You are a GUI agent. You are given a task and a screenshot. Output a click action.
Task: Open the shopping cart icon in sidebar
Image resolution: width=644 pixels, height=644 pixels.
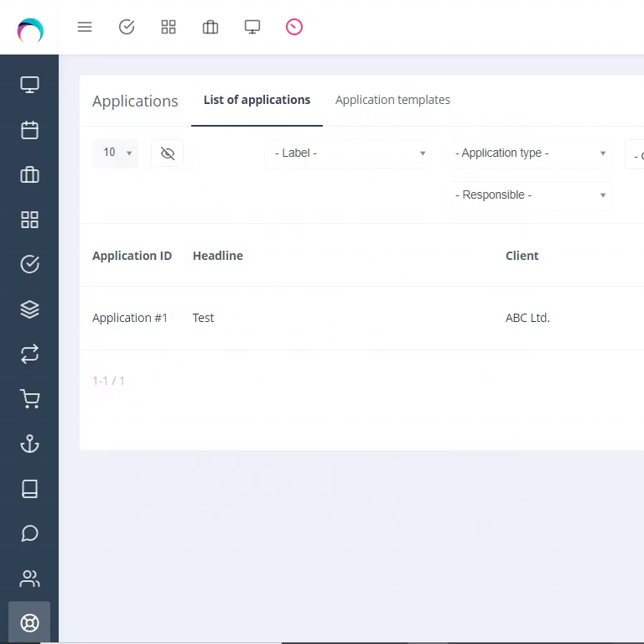tap(29, 399)
